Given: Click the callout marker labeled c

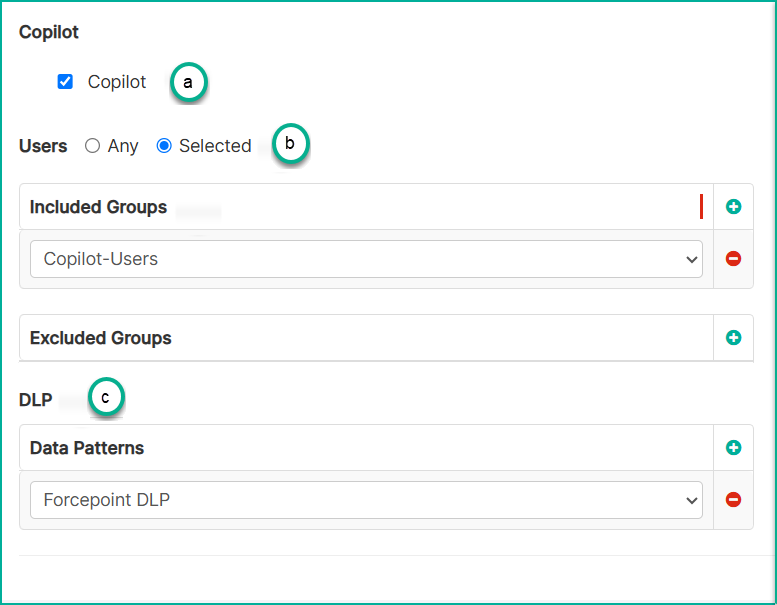Looking at the screenshot, I should (x=106, y=398).
